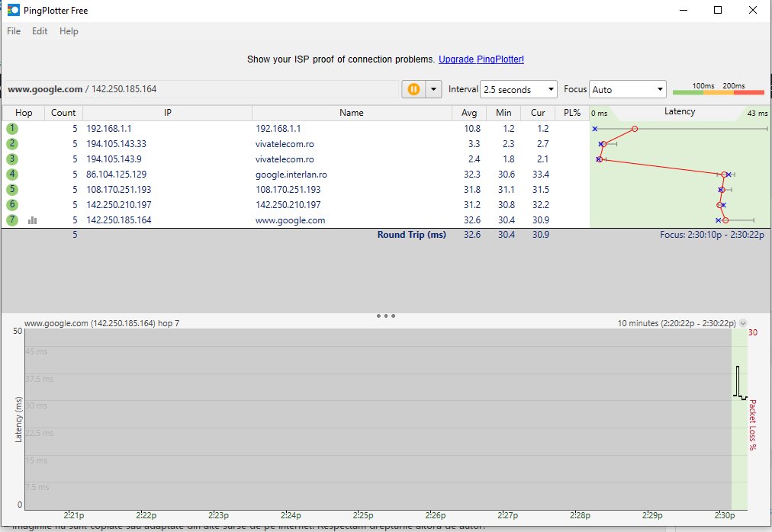Click the hop 6 green circle icon
This screenshot has width=772, height=532.
(12, 205)
